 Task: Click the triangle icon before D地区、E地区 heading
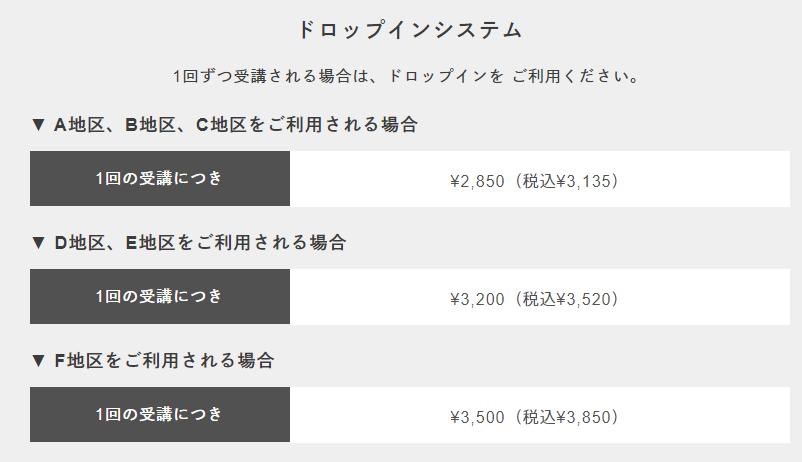coord(38,243)
